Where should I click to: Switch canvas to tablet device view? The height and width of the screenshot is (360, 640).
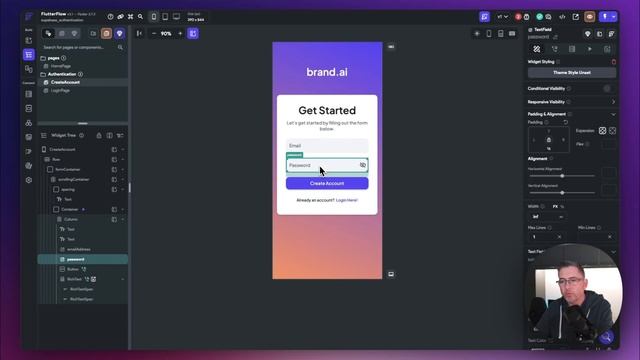click(x=165, y=17)
